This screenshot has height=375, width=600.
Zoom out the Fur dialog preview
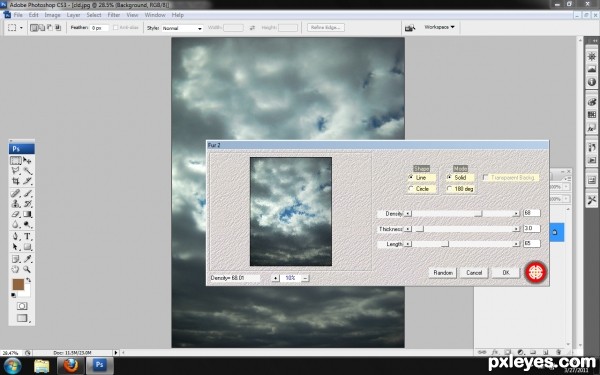(x=305, y=278)
